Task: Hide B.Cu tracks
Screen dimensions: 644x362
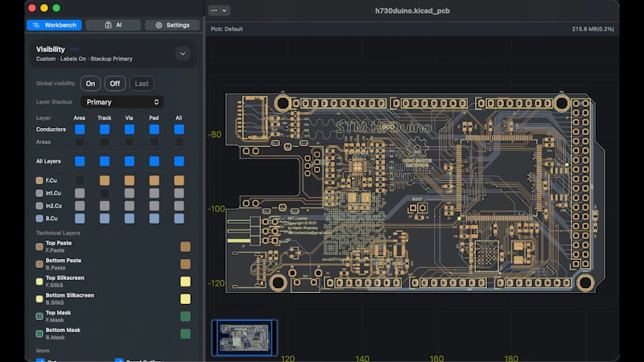Action: [105, 218]
